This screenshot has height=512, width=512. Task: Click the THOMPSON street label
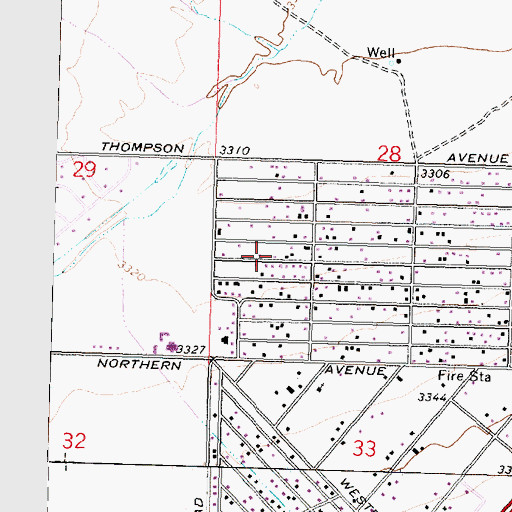pyautogui.click(x=142, y=147)
